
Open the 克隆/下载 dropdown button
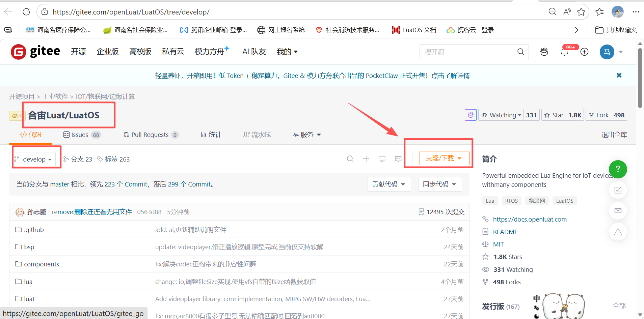pyautogui.click(x=444, y=158)
